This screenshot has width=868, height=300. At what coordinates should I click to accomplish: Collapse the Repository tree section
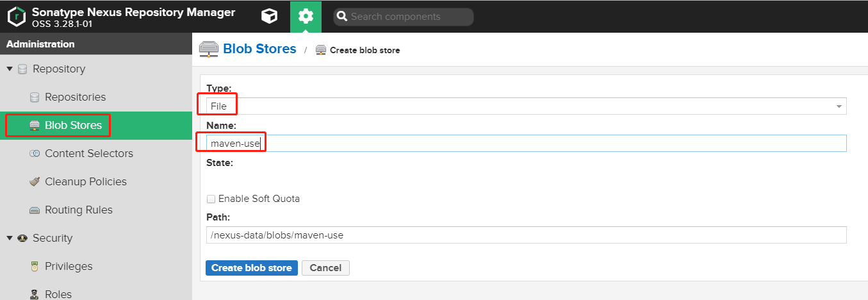pyautogui.click(x=10, y=69)
